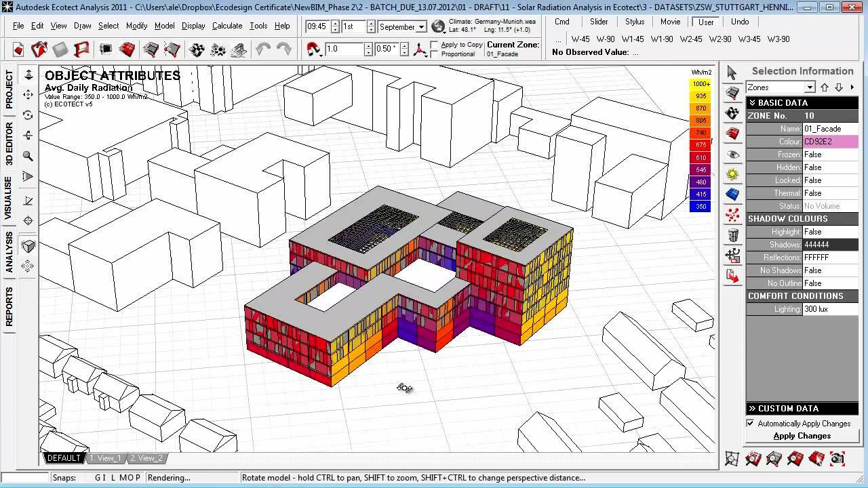This screenshot has width=868, height=488.
Task: Click the globe climate location icon
Action: click(438, 26)
